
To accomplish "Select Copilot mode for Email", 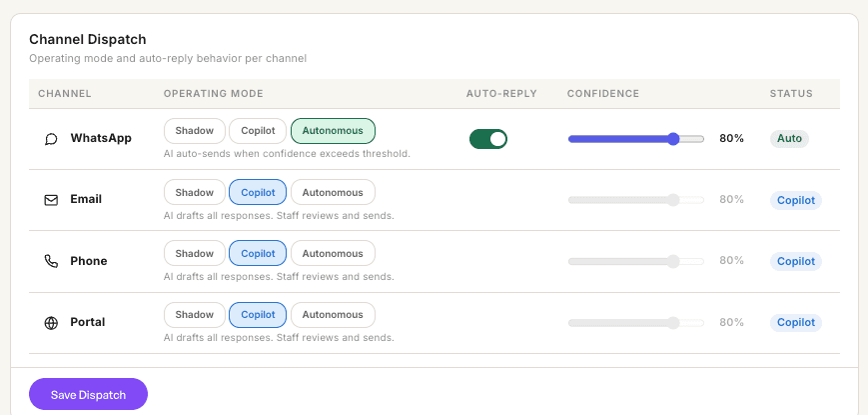I will coord(258,192).
